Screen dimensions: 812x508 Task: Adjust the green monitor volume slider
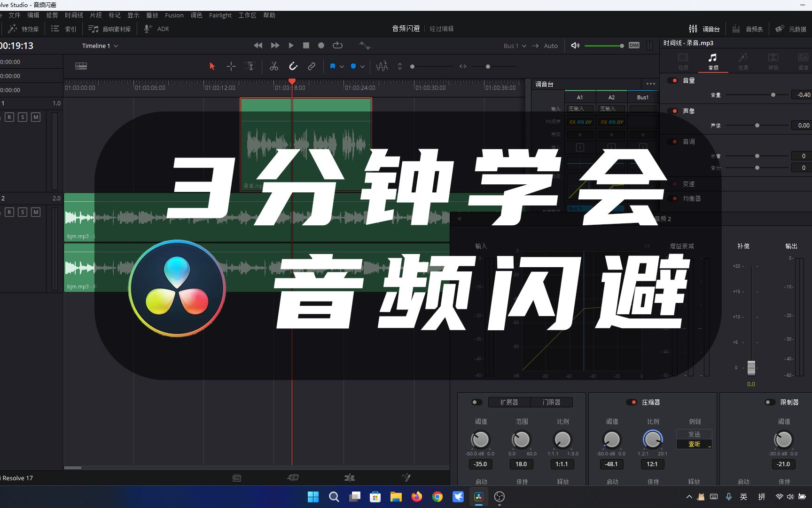tap(604, 46)
